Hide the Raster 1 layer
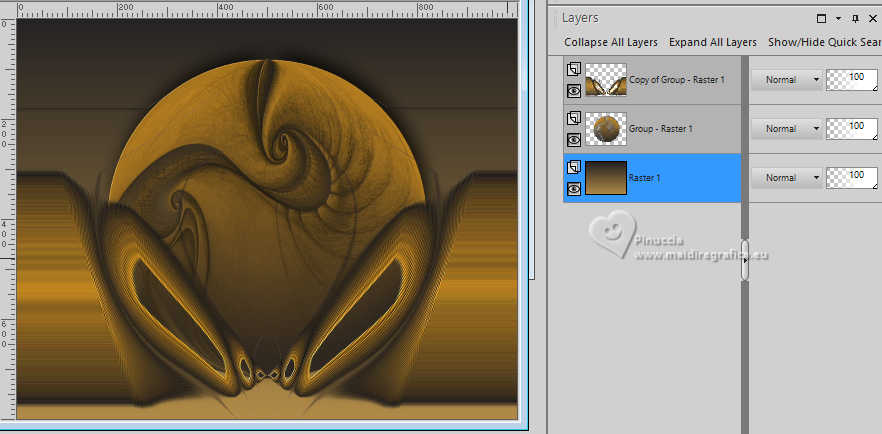 (574, 188)
